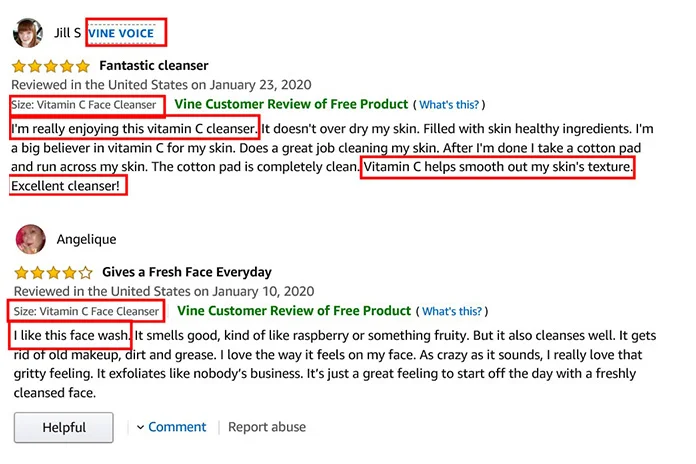Viewport: 696px width, 464px height.
Task: Click the Size label in Jill S's review
Action: [84, 104]
